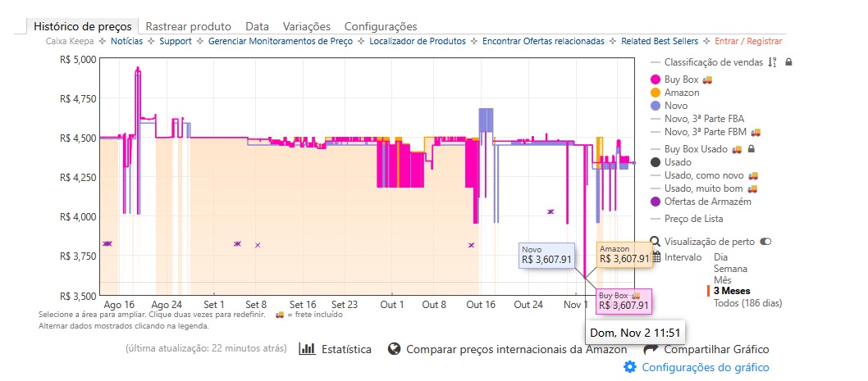Open Gerenciar Monitoramentos de Preço link
This screenshot has width=868, height=381.
pos(281,41)
